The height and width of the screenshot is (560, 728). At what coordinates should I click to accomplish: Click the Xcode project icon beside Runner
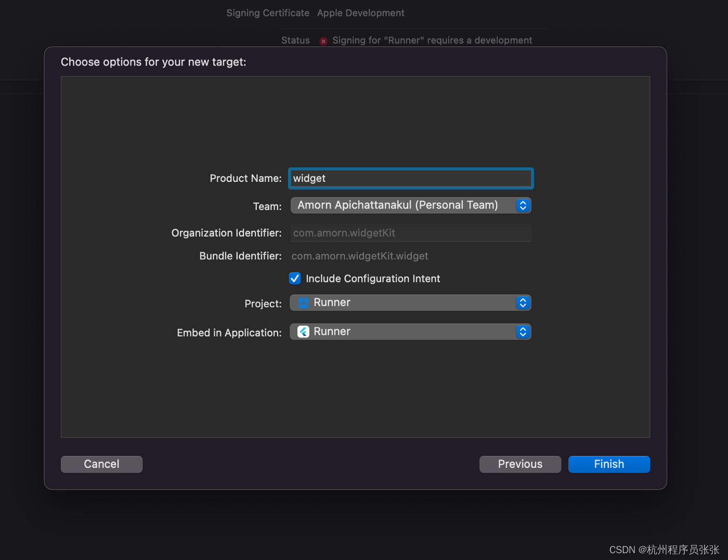[303, 302]
